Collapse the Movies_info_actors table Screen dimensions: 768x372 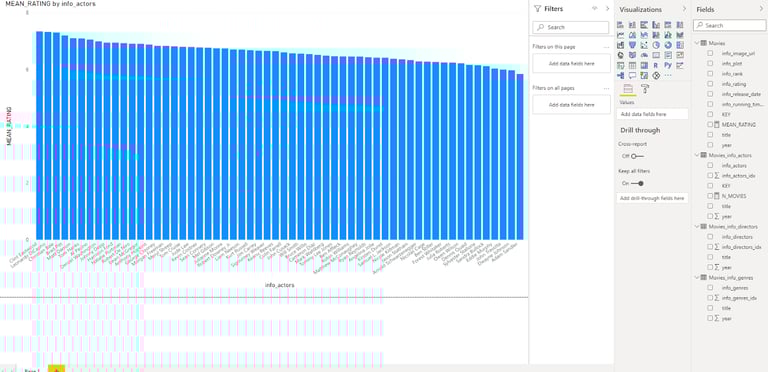coord(697,155)
